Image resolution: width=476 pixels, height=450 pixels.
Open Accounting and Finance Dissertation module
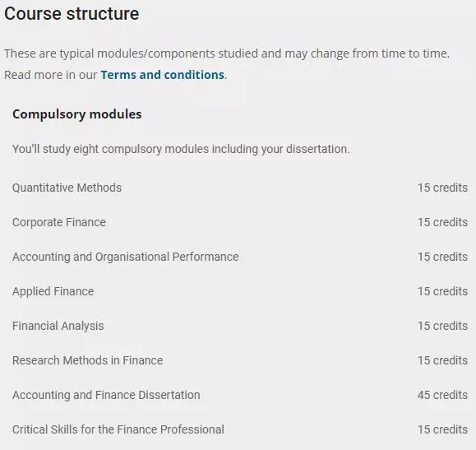106,395
